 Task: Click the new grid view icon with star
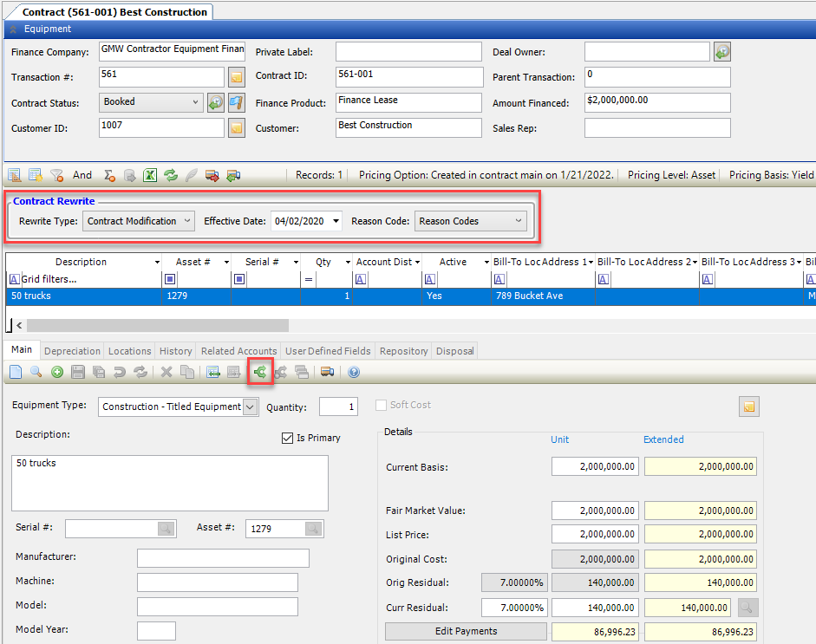click(x=36, y=175)
